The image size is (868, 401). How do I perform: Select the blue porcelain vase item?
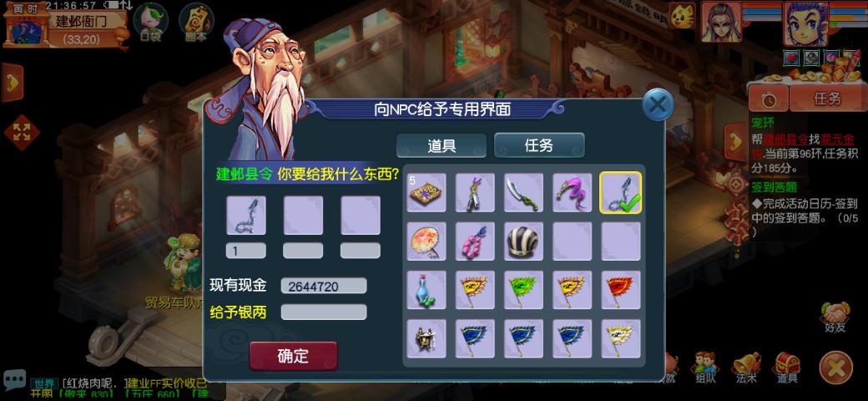click(426, 290)
